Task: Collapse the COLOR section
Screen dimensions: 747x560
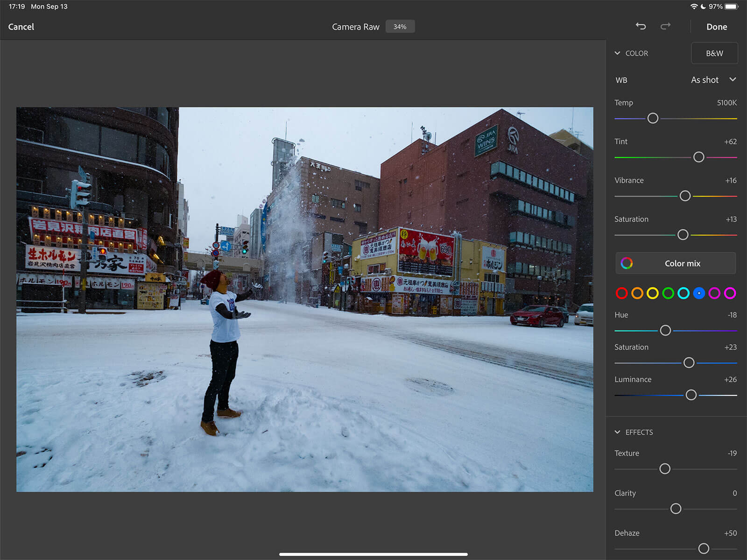Action: (x=618, y=53)
